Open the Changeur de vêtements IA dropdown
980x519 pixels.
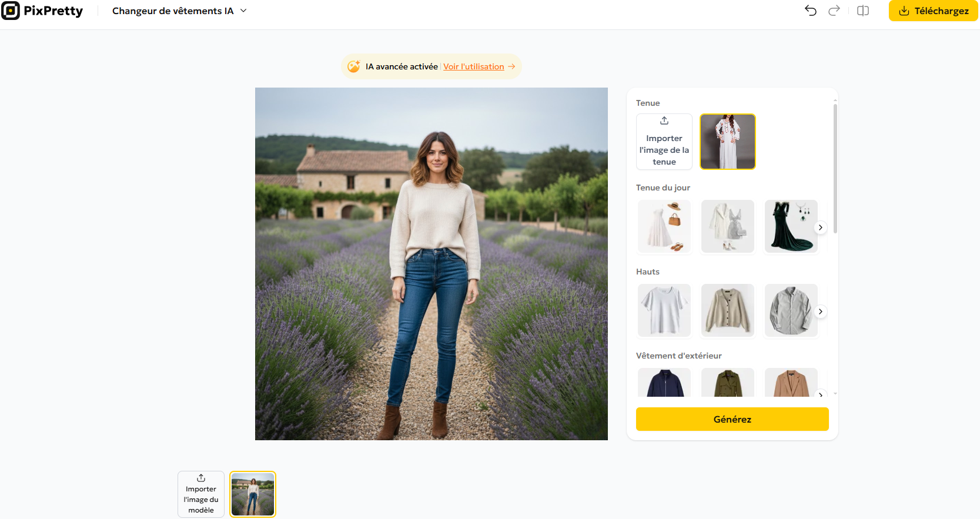[179, 11]
